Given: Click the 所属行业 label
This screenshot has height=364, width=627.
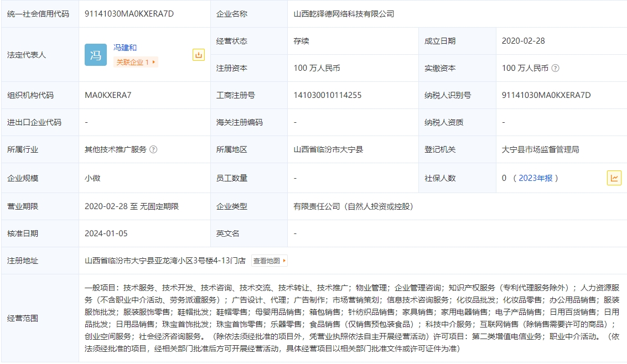Looking at the screenshot, I should tap(22, 149).
